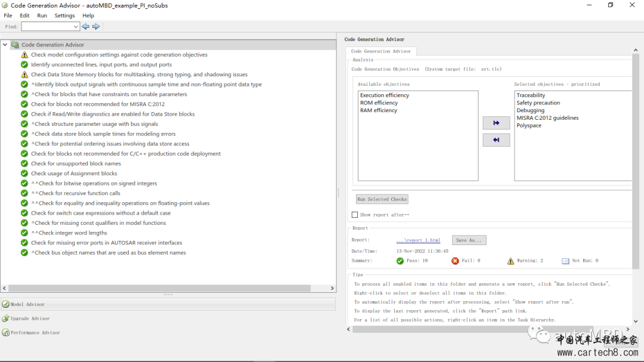This screenshot has width=644, height=362.
Task: Click pass icon for MISRA C:2012 blocks check
Action: (x=24, y=104)
